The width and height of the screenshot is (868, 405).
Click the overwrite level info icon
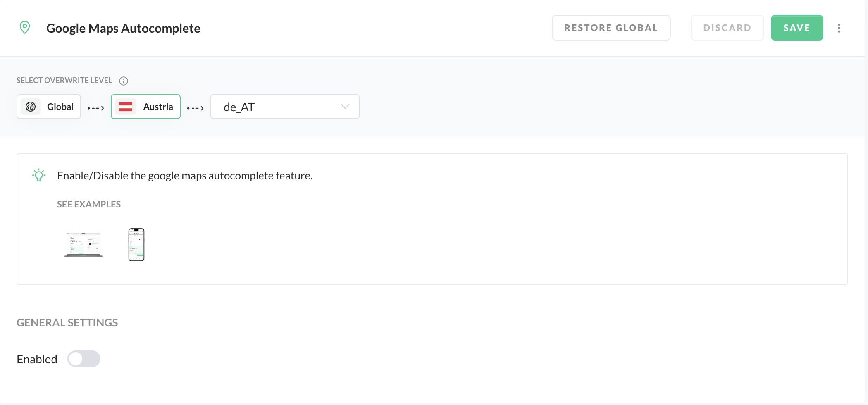point(124,81)
